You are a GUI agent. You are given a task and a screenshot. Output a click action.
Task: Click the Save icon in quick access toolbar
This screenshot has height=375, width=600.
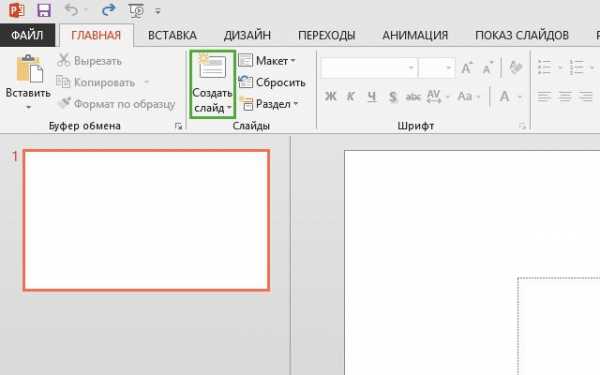point(44,10)
